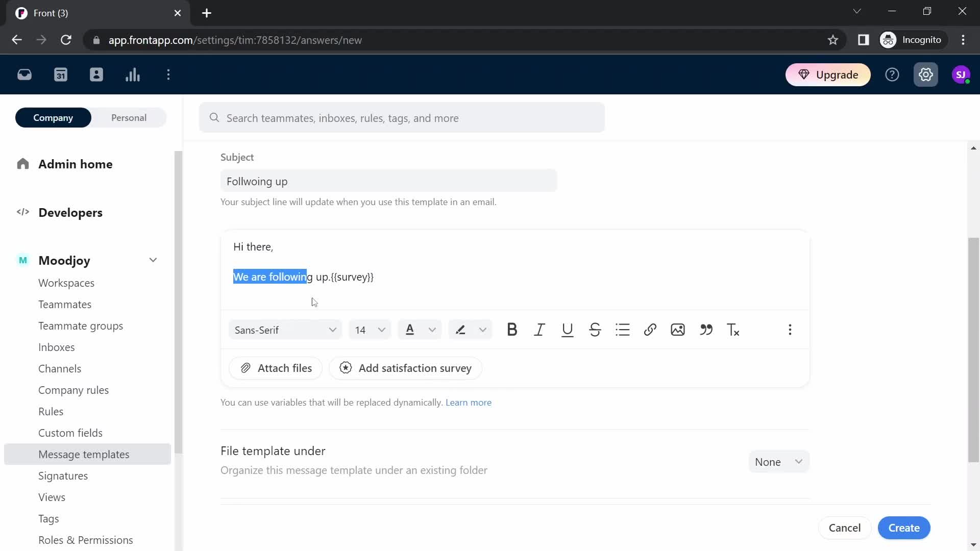
Task: Go back in browser history
Action: pyautogui.click(x=17, y=40)
